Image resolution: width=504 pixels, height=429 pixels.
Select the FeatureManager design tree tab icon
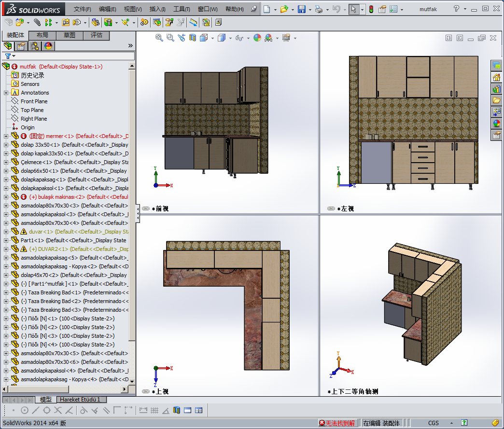click(x=8, y=46)
